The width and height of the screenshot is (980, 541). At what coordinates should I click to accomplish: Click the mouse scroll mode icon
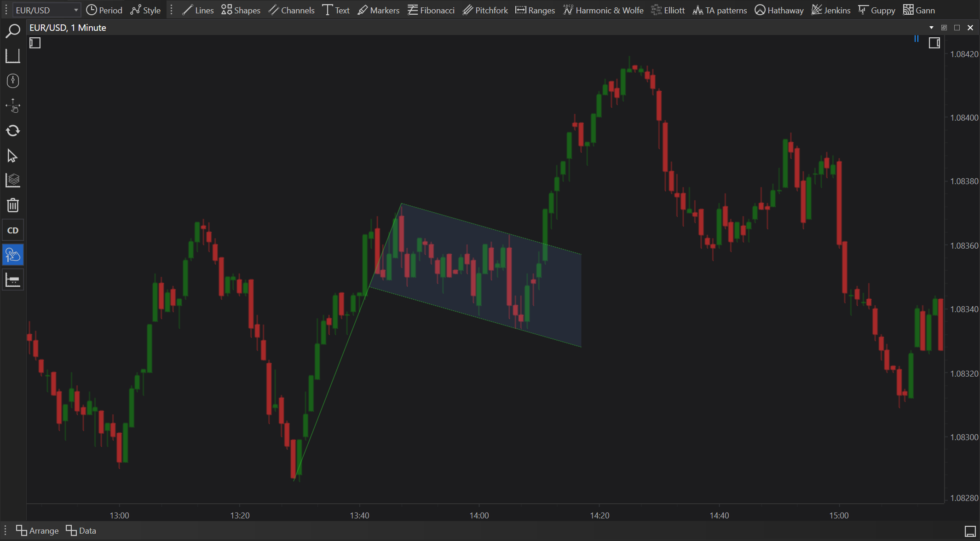[x=13, y=81]
